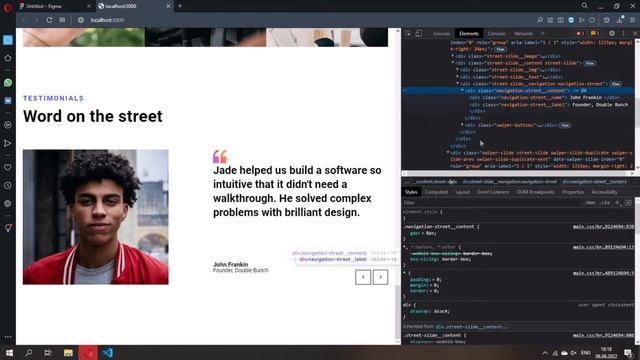Open the notification center in the taskbar
The height and width of the screenshot is (360, 640).
click(x=628, y=353)
